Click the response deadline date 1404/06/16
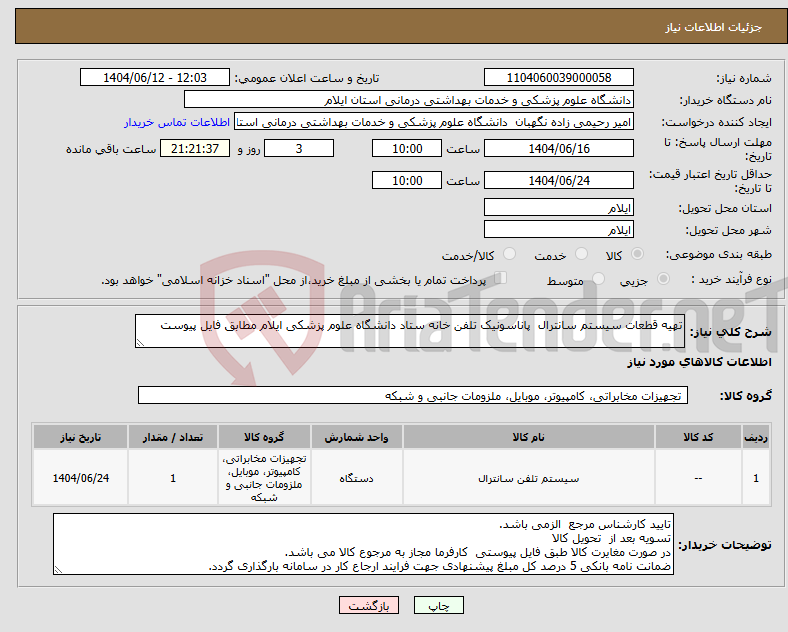788x632 pixels. pos(558,149)
